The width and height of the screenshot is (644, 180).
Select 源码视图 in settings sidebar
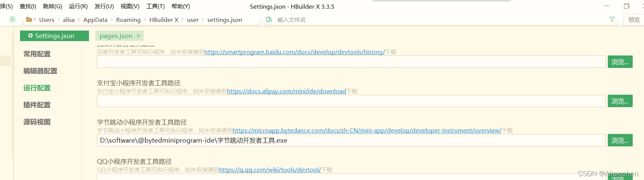(x=37, y=122)
